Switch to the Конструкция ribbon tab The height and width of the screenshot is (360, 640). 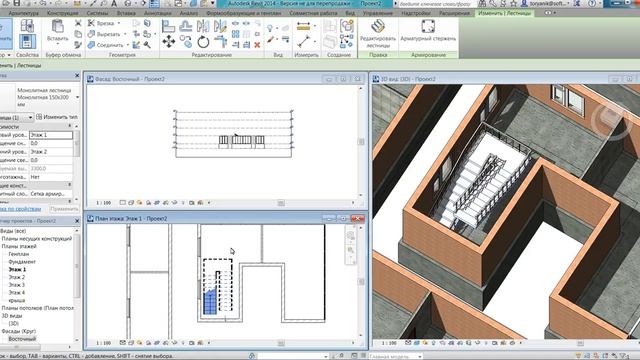(62, 13)
